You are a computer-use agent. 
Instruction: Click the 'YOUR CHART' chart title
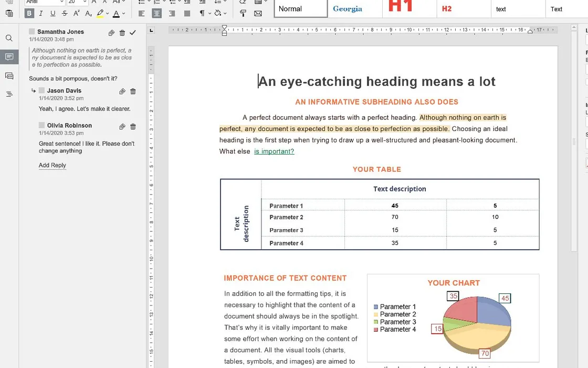(x=454, y=283)
